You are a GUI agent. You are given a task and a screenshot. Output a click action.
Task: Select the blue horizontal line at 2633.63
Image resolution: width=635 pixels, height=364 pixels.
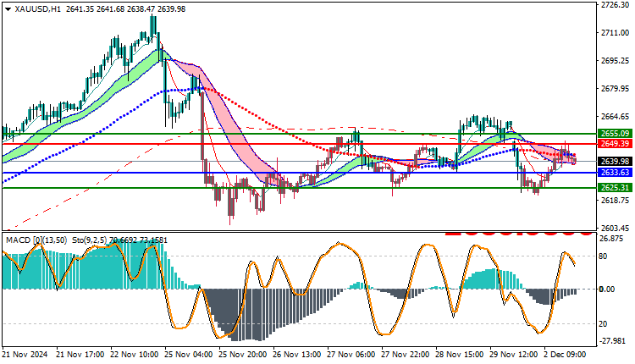(x=299, y=173)
